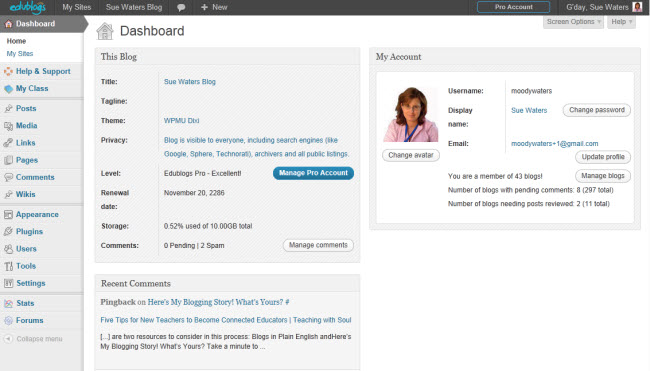Screen dimensions: 650x371
Task: Open the My Sites menu in admin bar
Action: 77,7
